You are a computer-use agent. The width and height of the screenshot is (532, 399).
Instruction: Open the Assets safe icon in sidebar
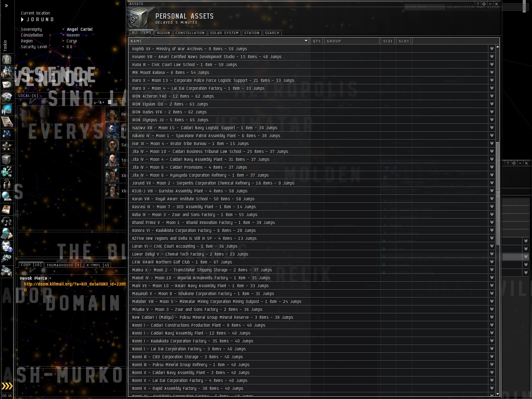pos(7,159)
